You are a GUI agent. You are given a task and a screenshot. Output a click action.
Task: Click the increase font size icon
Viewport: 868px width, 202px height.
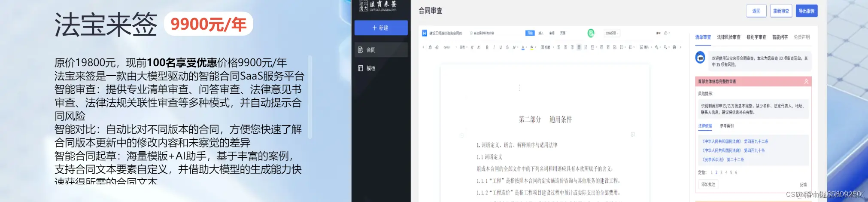click(472, 47)
